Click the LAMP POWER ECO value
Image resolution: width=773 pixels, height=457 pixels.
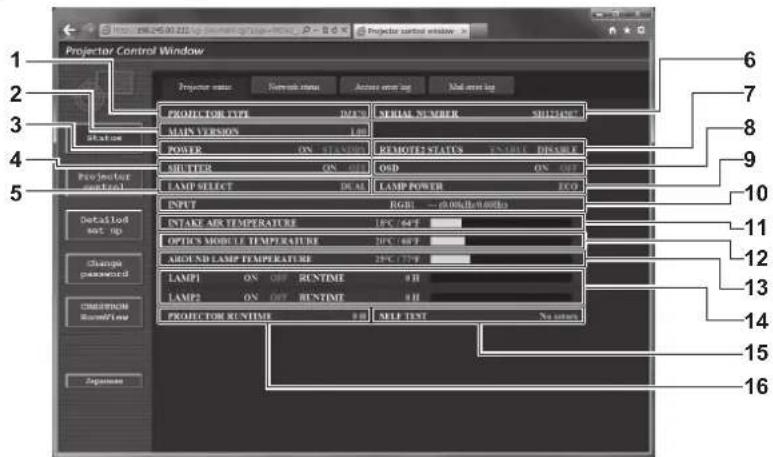(x=567, y=186)
